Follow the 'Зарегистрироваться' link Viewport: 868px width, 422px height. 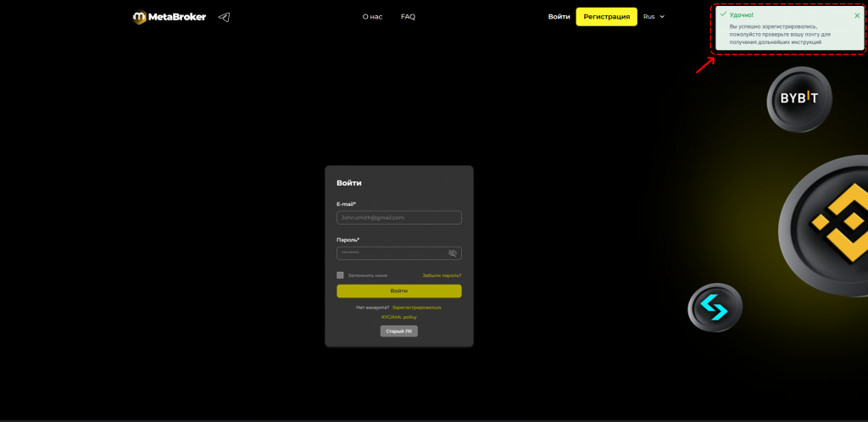[417, 308]
